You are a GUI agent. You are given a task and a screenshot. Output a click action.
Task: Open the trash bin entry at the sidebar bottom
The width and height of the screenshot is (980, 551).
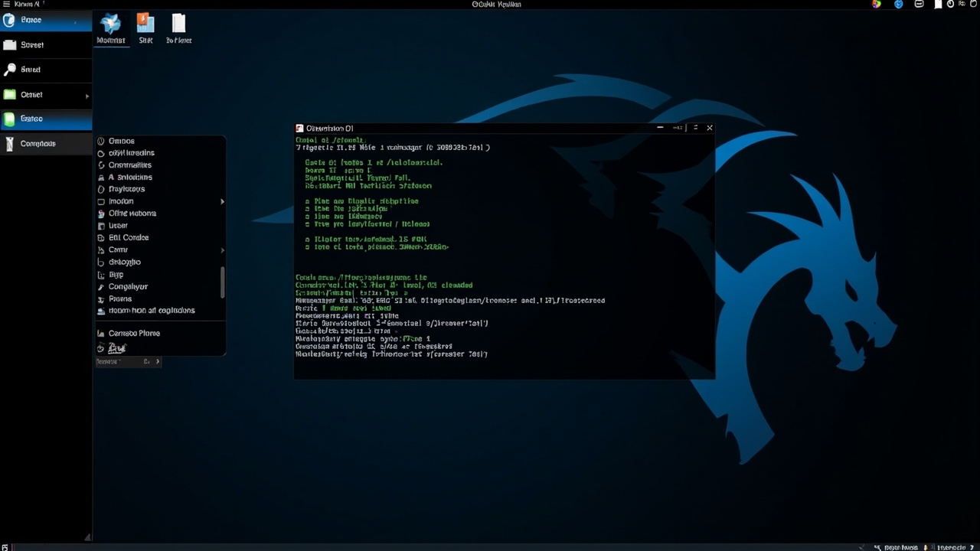coord(46,144)
